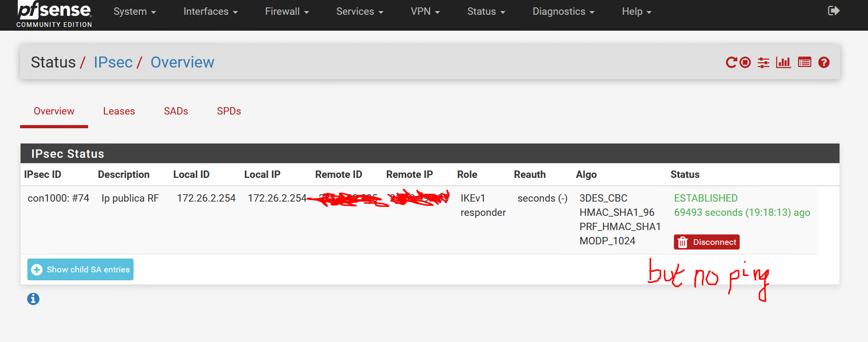Viewport: 868px width, 342px height.
Task: Click the stop service icon
Action: [745, 62]
